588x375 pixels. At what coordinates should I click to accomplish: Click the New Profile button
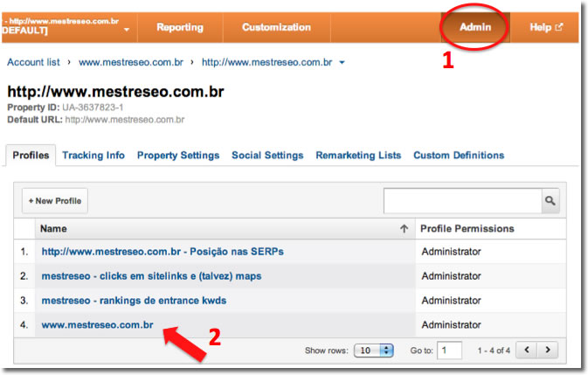(x=55, y=201)
